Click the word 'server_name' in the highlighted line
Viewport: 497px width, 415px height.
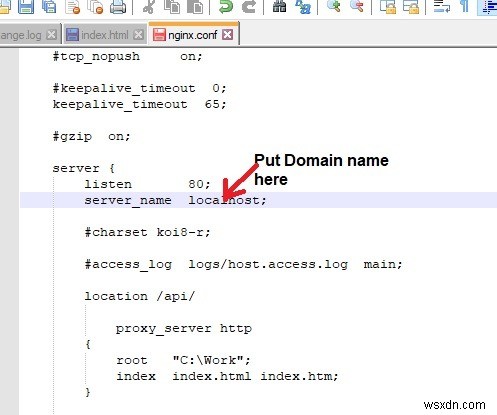coord(128,200)
